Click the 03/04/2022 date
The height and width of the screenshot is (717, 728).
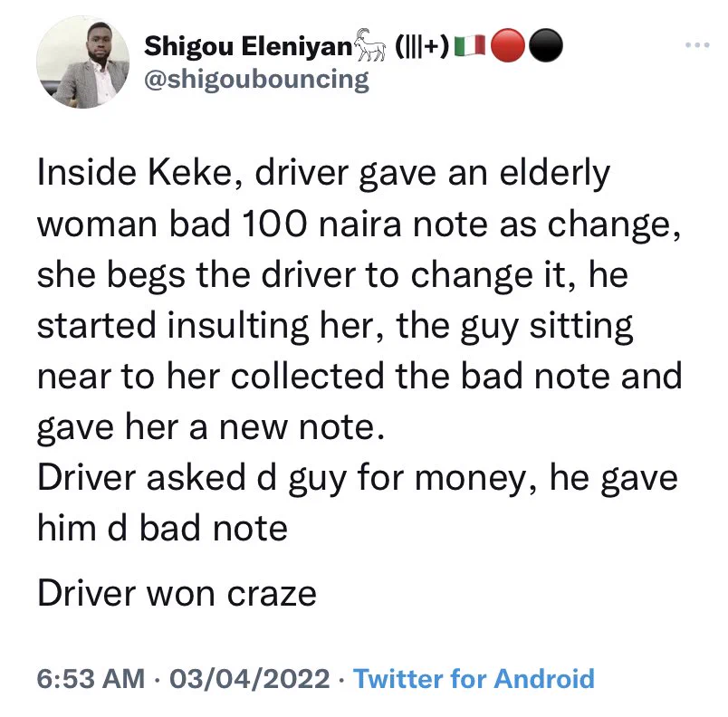(250, 678)
